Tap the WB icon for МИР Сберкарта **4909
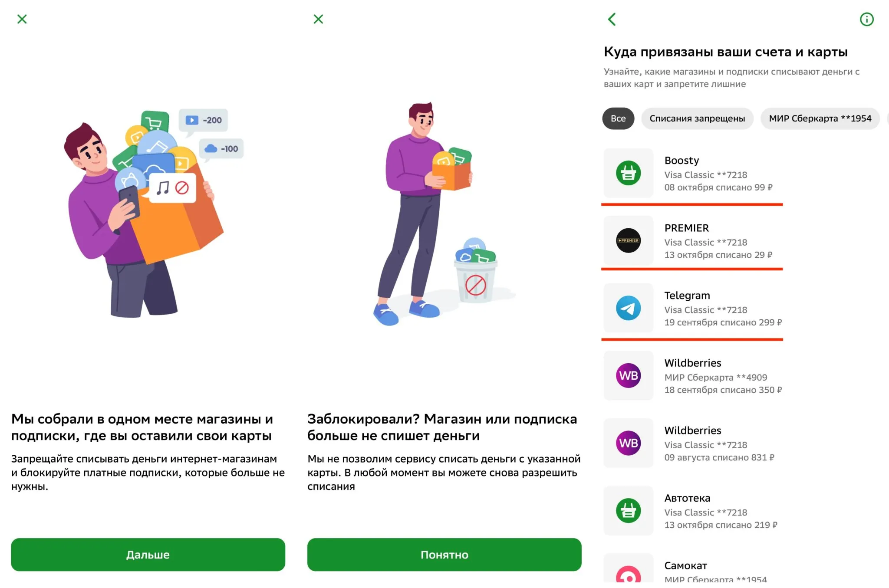The height and width of the screenshot is (588, 889). [x=628, y=375]
